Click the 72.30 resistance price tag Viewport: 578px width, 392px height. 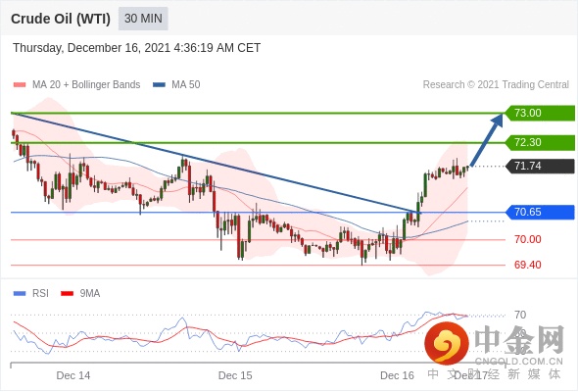(540, 142)
